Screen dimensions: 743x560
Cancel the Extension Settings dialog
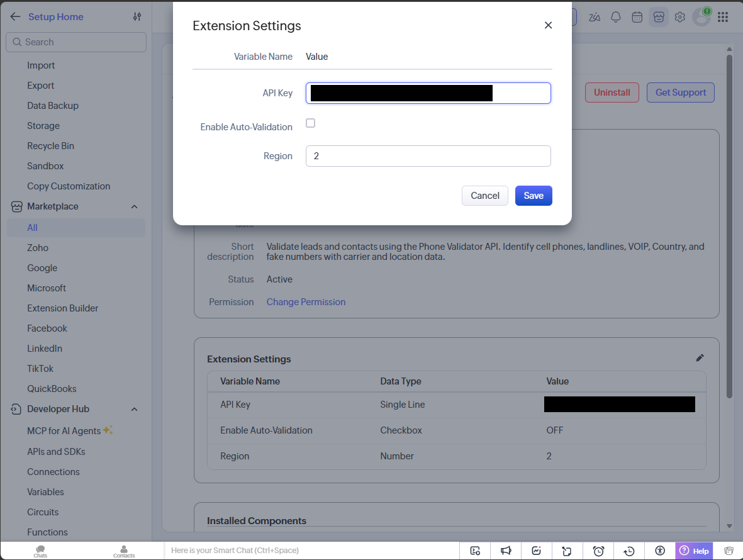click(x=485, y=196)
